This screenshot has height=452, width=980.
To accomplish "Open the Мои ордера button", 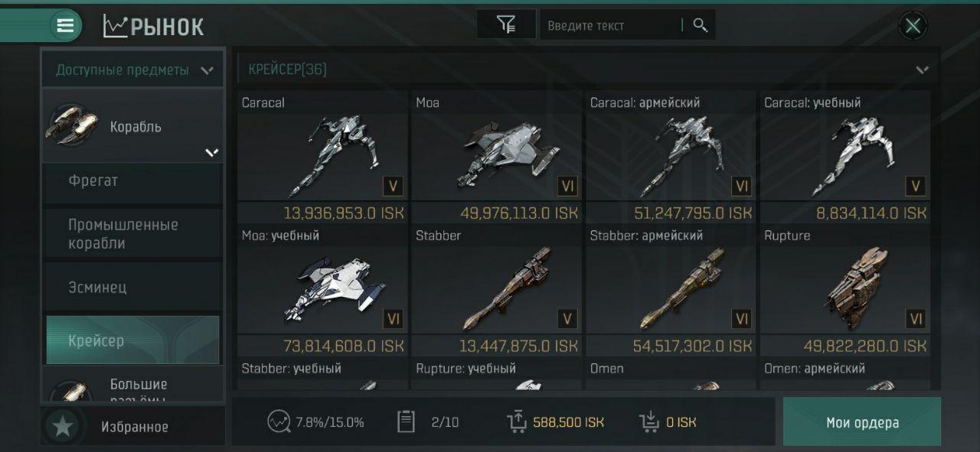I will pyautogui.click(x=862, y=422).
